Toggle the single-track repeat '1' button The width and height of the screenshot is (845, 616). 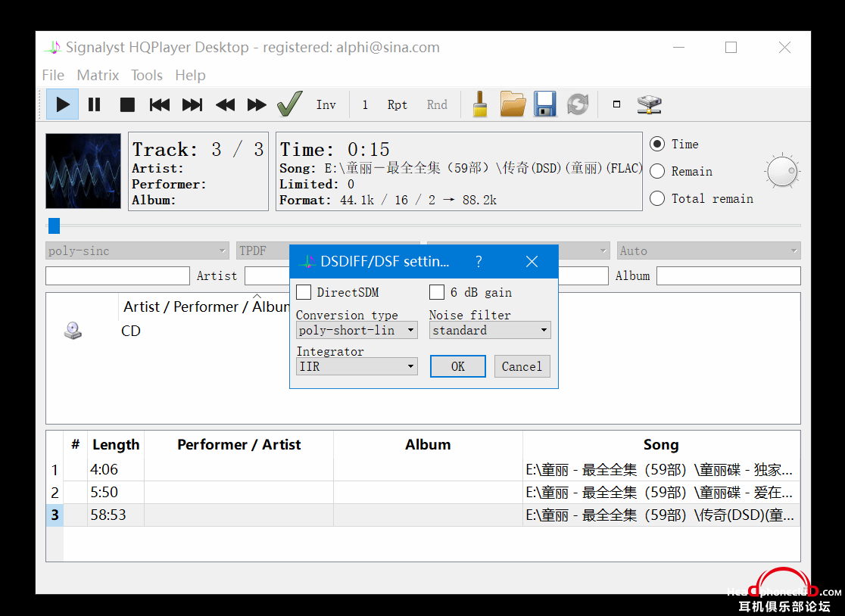click(365, 104)
